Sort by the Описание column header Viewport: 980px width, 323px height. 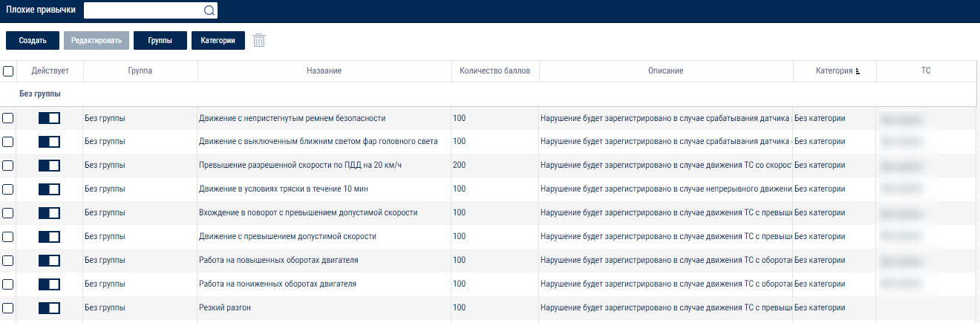666,71
